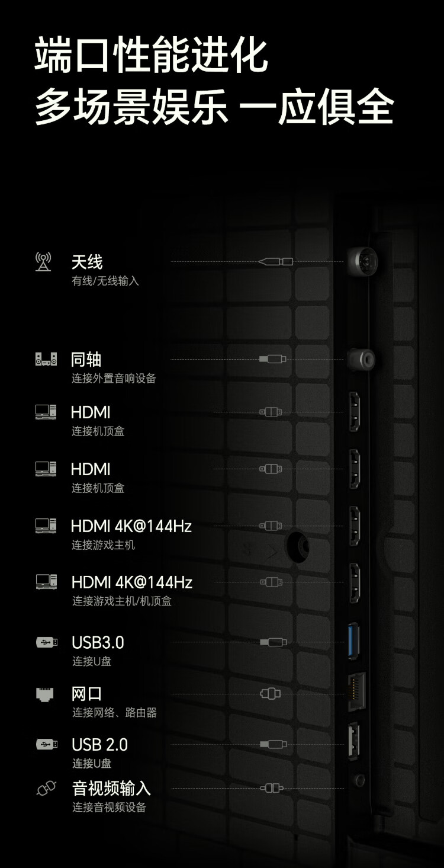Viewport: 444px width, 868px height.
Task: Click HDMI 4K@144Hz label for 连接游戏主机/机顶盒
Action: [132, 582]
